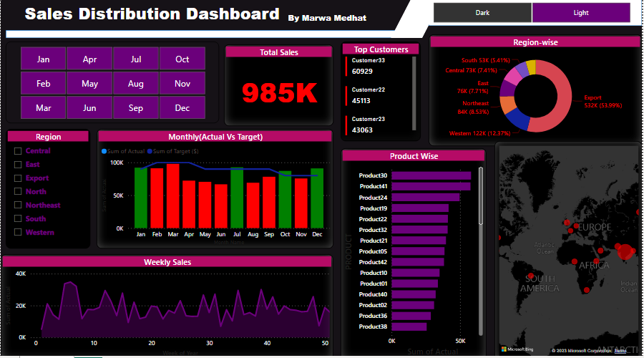The width and height of the screenshot is (644, 358).
Task: Click the Sum of Target legend marker
Action: [150, 151]
